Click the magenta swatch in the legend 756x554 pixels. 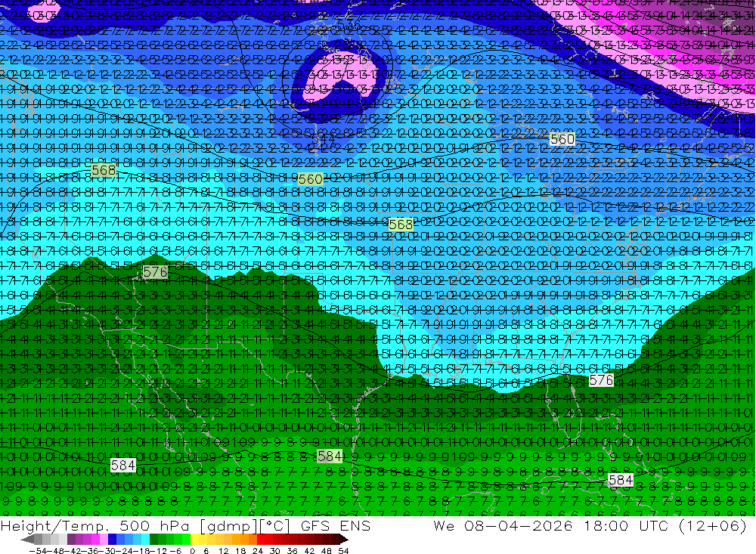point(95,539)
